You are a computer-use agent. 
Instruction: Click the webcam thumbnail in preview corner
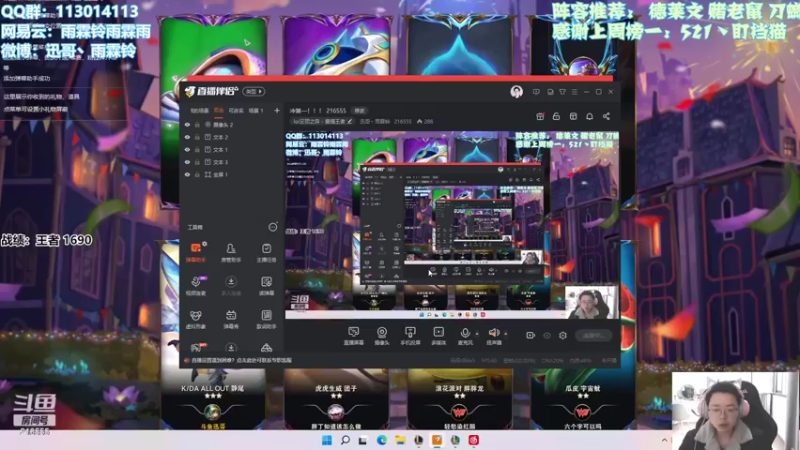pyautogui.click(x=591, y=302)
